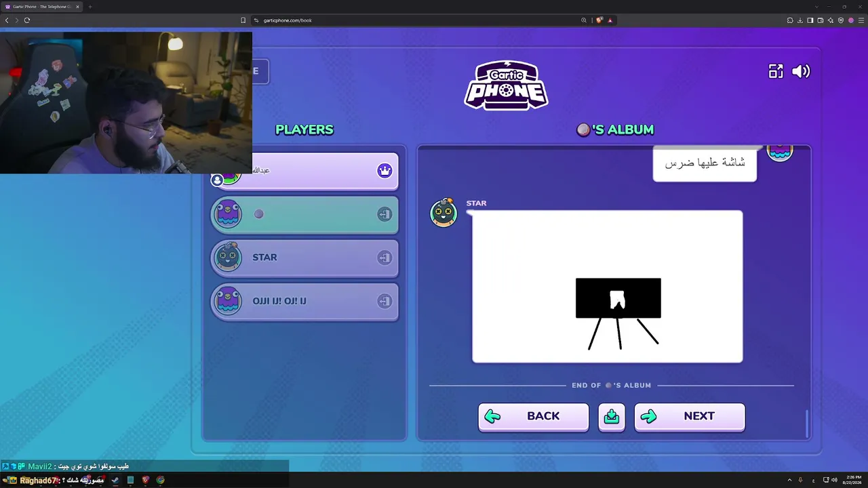The width and height of the screenshot is (868, 488).
Task: Select the STAR player row
Action: [x=304, y=258]
